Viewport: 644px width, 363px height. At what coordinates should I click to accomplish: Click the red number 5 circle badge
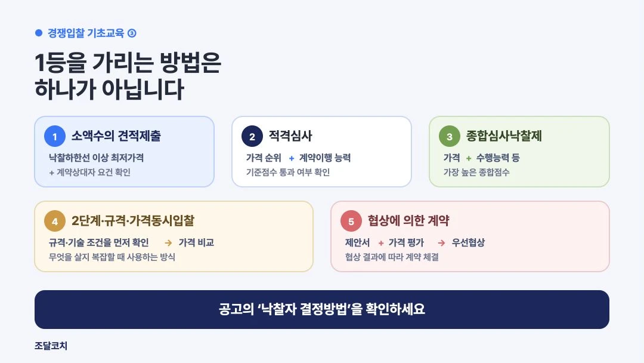(x=351, y=221)
